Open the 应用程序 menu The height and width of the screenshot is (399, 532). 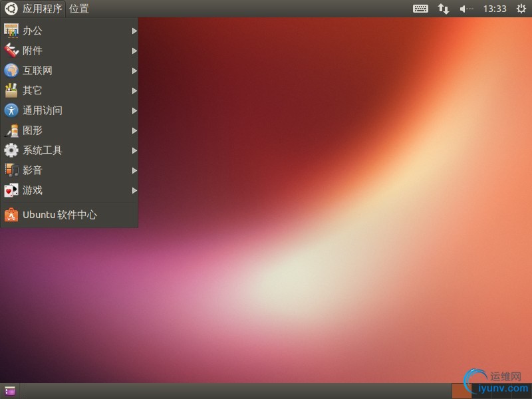(x=33, y=9)
